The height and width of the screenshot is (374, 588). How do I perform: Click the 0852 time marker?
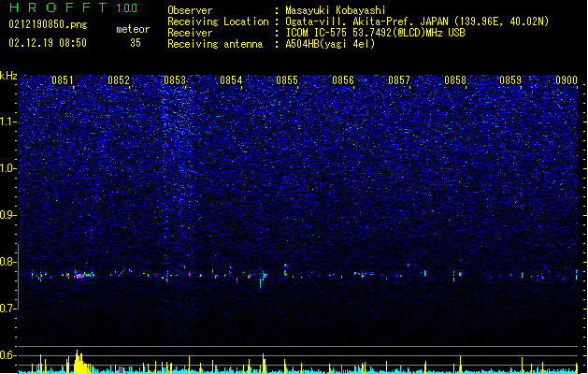[x=119, y=80]
